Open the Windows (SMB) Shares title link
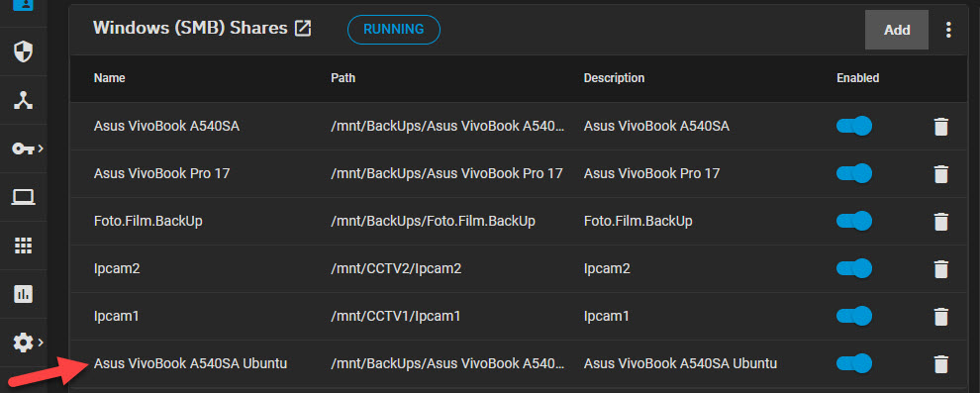This screenshot has height=393, width=980. 190,28
